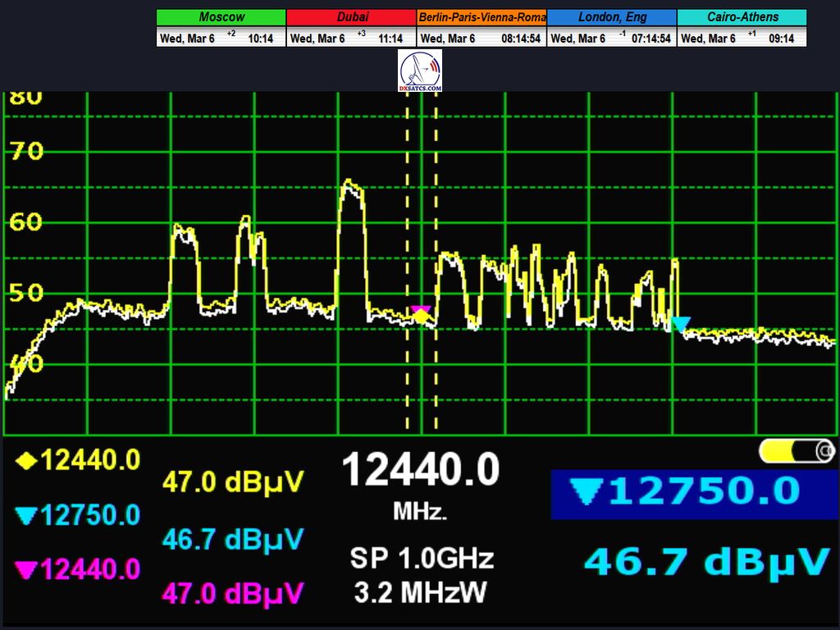Click the DXSATCS.COM satellite logo

click(420, 71)
